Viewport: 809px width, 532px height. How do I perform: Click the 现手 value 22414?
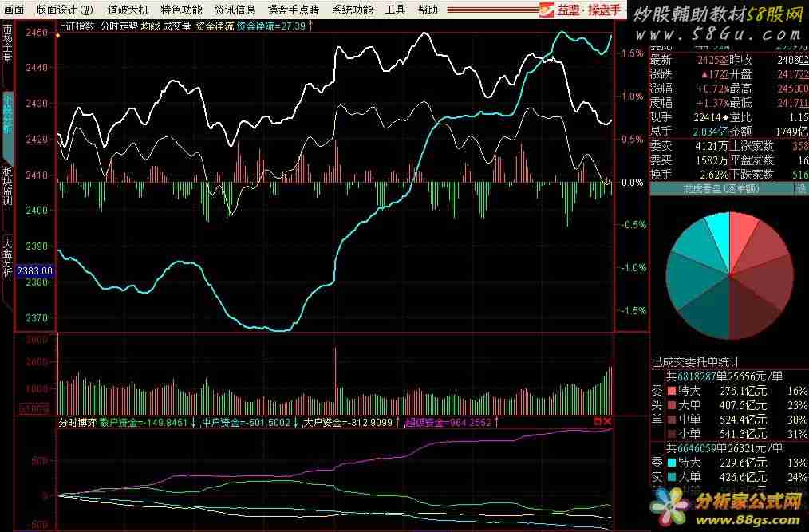pyautogui.click(x=708, y=118)
